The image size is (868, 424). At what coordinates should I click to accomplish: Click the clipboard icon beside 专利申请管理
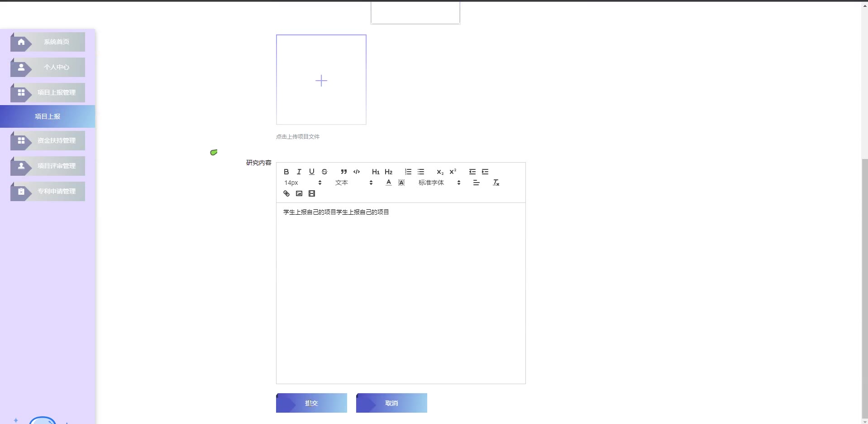coord(21,191)
